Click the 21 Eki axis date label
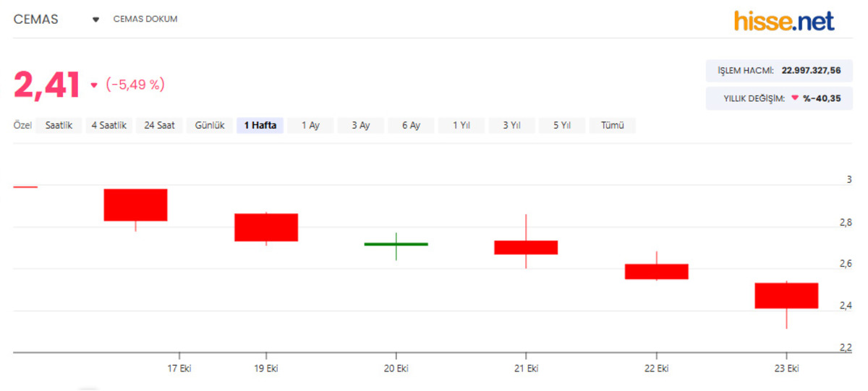Viewport: 868px width, 391px height. click(526, 368)
